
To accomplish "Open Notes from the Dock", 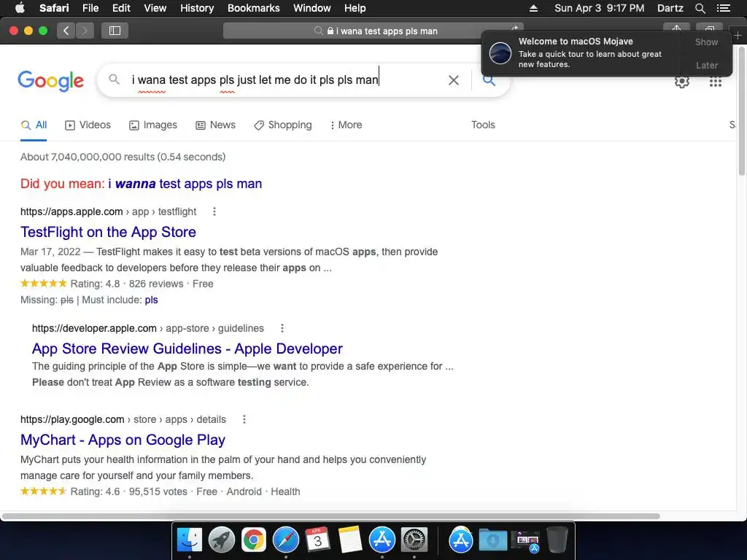I will [x=350, y=540].
